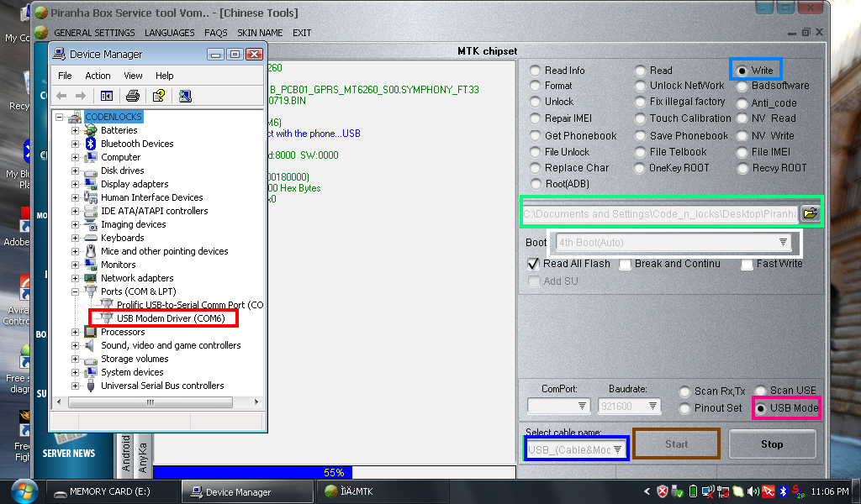861x504 pixels.
Task: Open the Action menu in Device Manager
Action: point(98,76)
